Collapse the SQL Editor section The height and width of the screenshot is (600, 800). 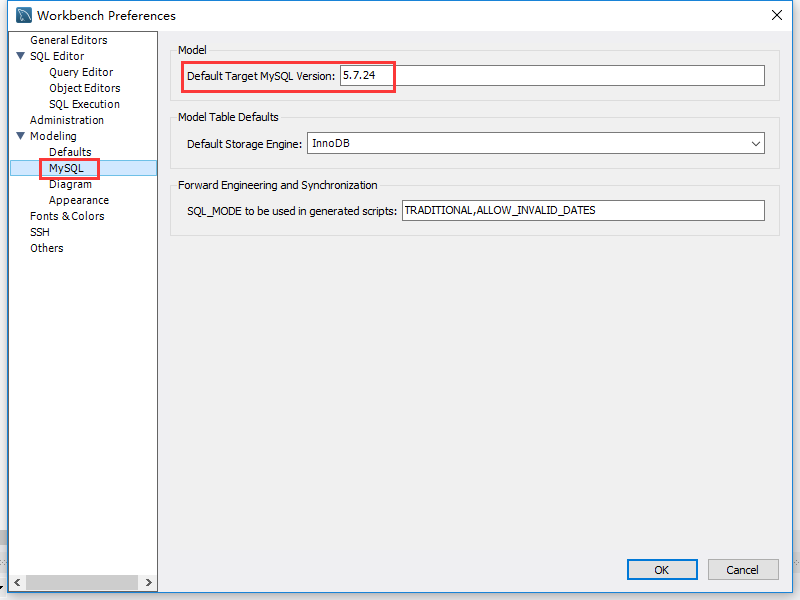pos(22,56)
